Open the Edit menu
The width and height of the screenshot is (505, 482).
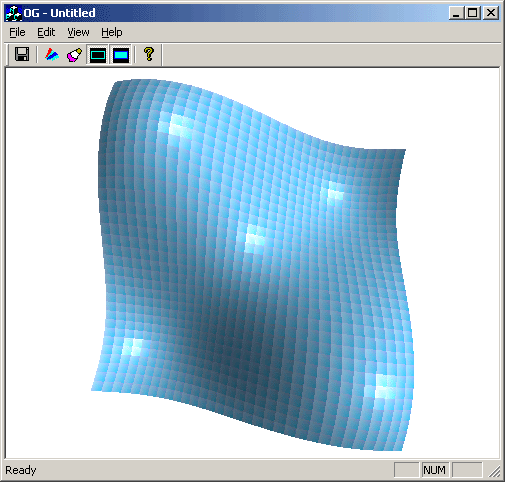coord(46,32)
